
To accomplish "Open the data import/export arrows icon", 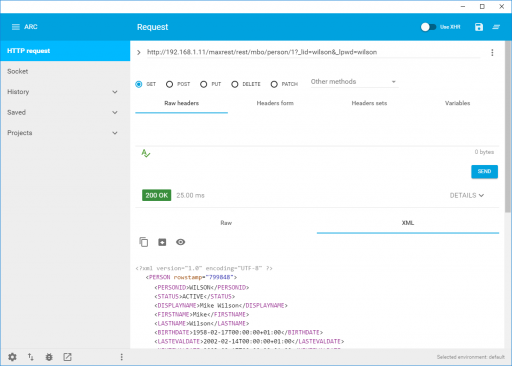I will click(31, 357).
